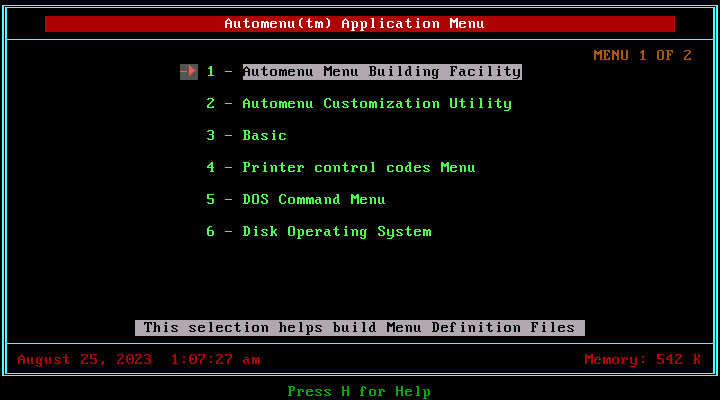Click the red selection arrow pointer
The height and width of the screenshot is (400, 720).
[189, 72]
